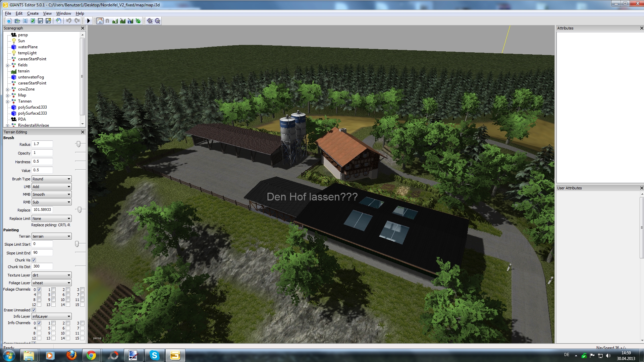Screen dimensions: 644x362
Task: Open the Brush Type dropdown
Action: 51,179
